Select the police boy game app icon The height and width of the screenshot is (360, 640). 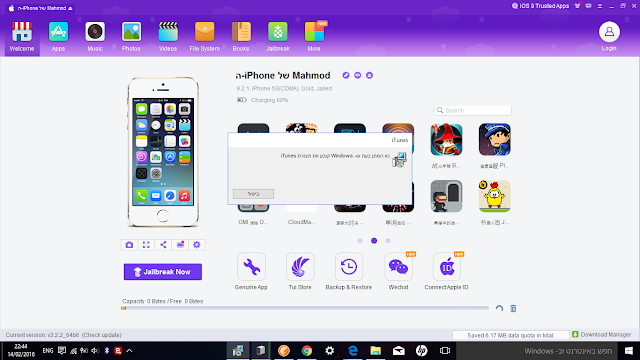point(495,140)
